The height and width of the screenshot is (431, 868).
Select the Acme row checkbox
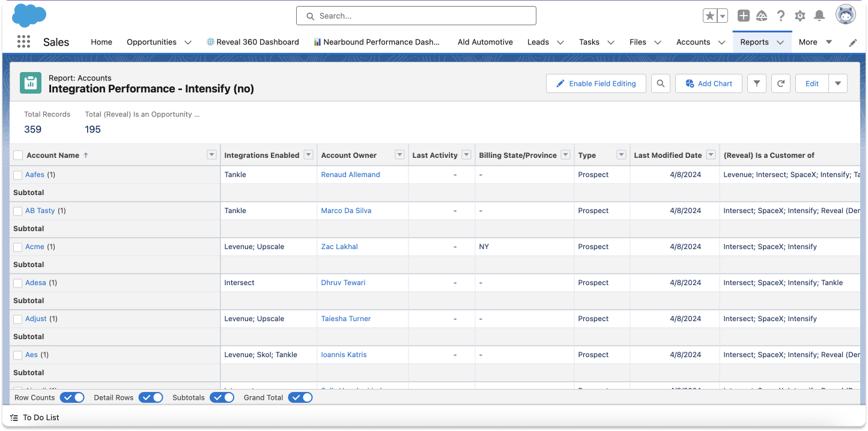[18, 247]
